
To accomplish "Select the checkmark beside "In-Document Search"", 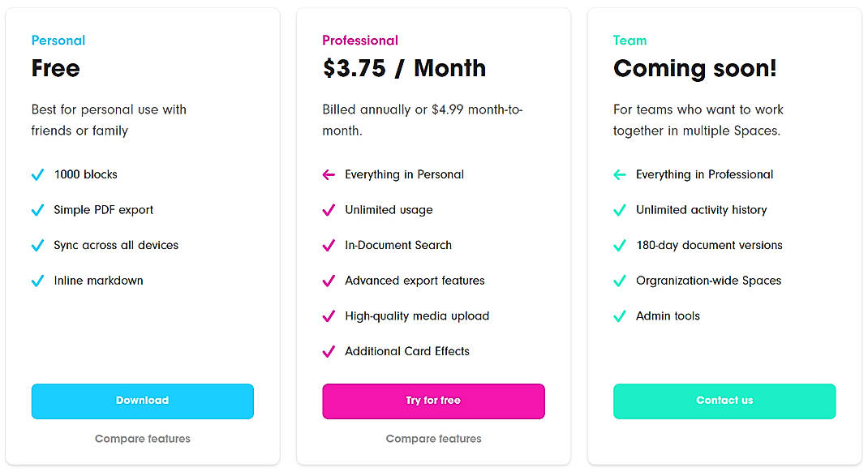I will [329, 245].
